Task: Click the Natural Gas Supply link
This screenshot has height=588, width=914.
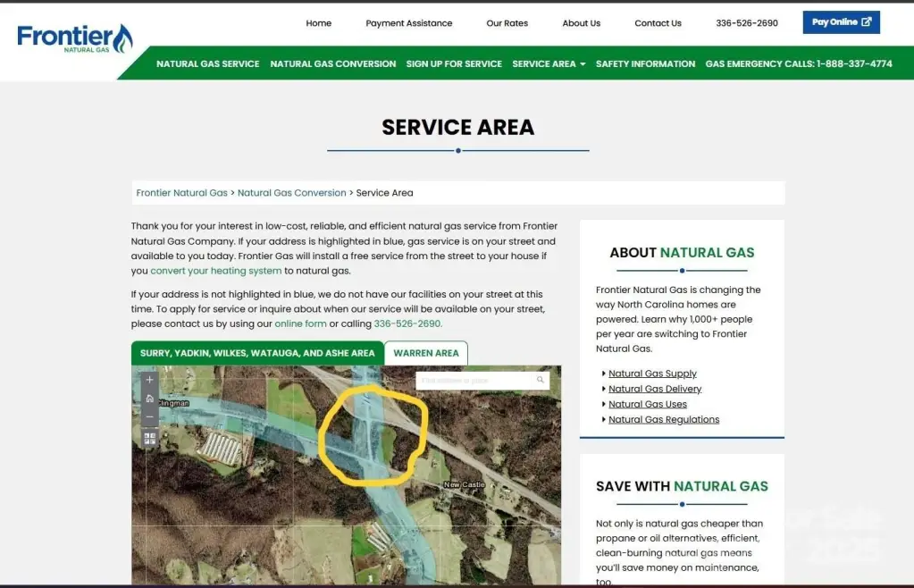Action: coord(652,374)
